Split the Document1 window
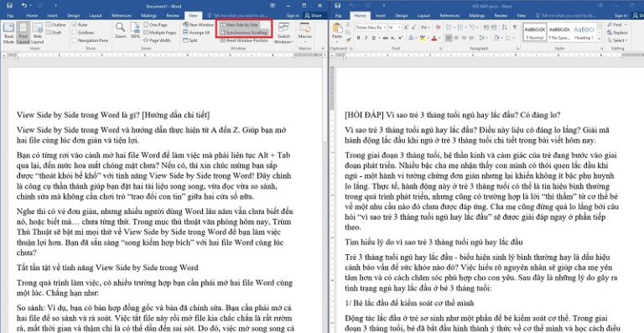Viewport: 644px width, 333px height. (190, 40)
